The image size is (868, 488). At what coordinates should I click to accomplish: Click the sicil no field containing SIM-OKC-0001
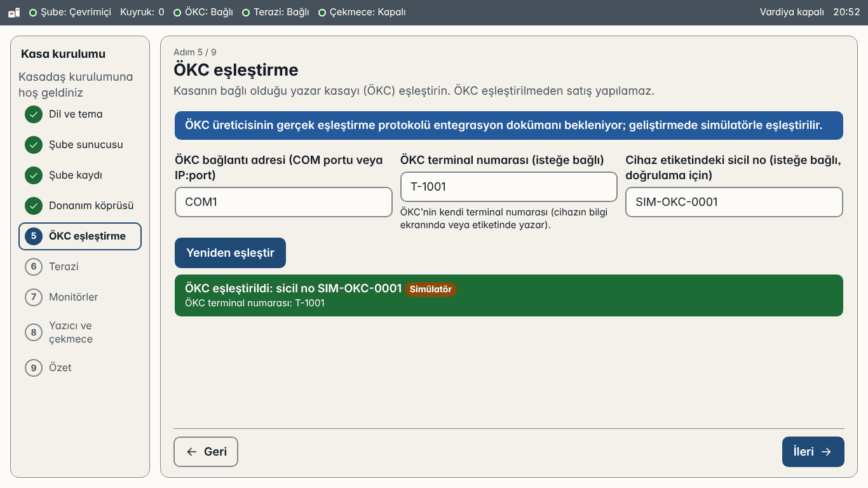tap(734, 202)
